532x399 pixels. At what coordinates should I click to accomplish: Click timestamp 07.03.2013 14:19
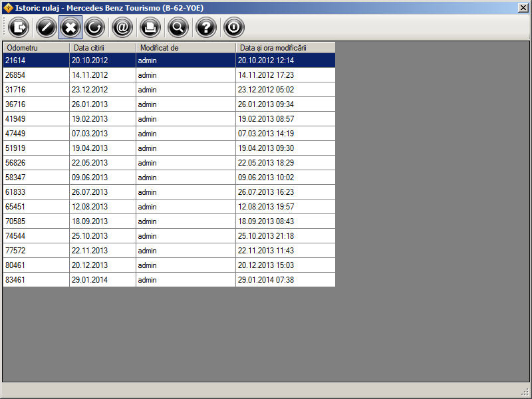pyautogui.click(x=266, y=134)
